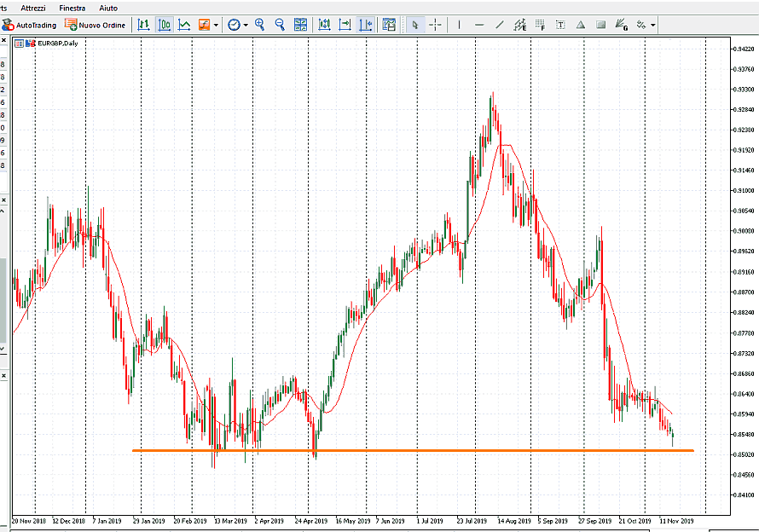Viewport: 759px width, 532px height.
Task: Tile chart windows using grid icon
Action: click(x=300, y=25)
